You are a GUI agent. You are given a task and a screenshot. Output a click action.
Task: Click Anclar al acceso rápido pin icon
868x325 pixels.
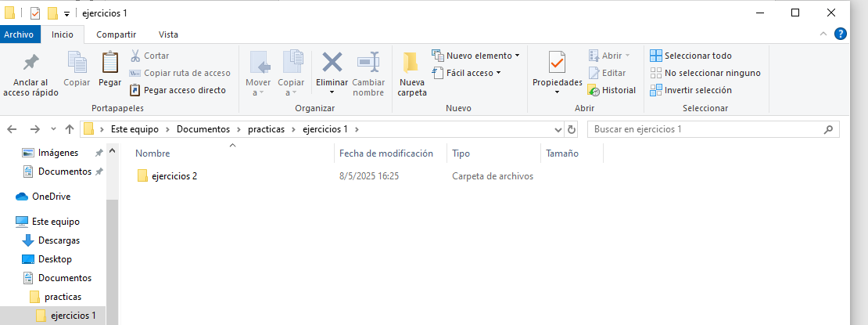(30, 64)
